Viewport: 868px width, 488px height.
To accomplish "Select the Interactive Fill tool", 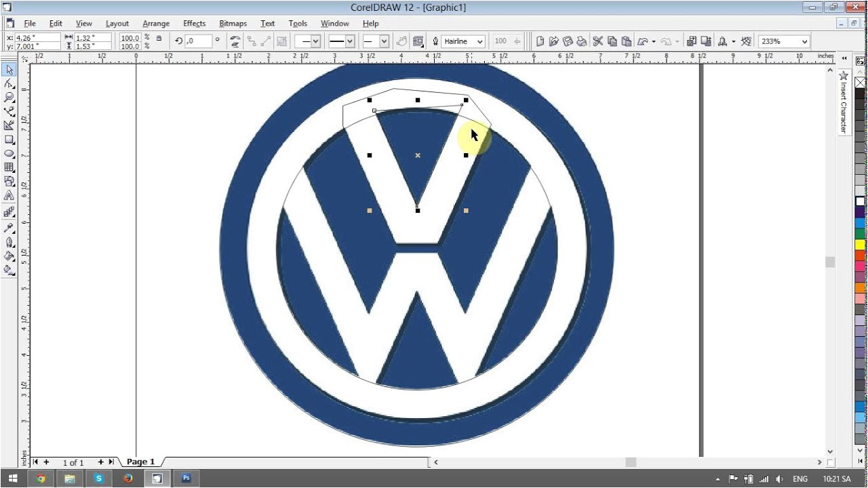I will pos(9,270).
